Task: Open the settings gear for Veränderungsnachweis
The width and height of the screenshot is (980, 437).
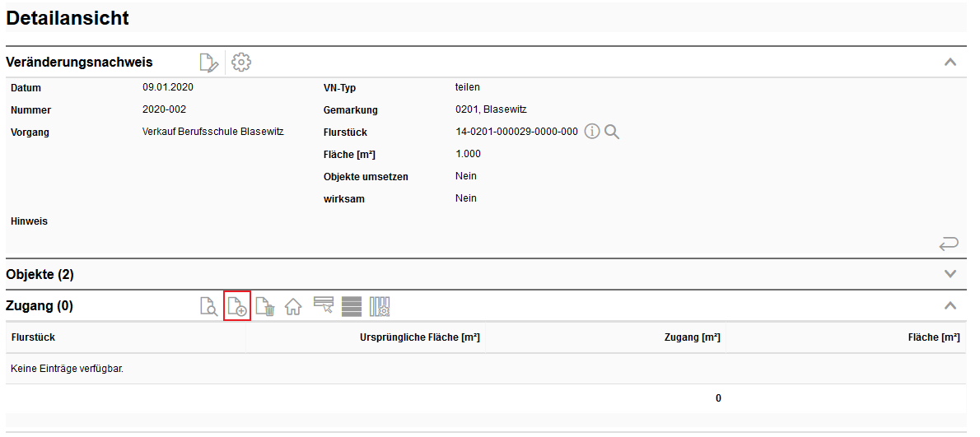Action: point(240,63)
